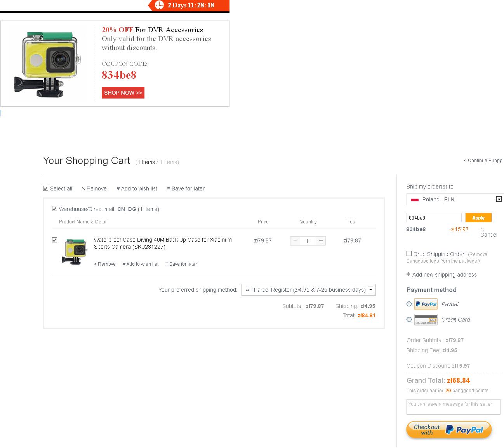Click the coupon code text 834be8 in banner
The height and width of the screenshot is (448, 504).
point(119,75)
